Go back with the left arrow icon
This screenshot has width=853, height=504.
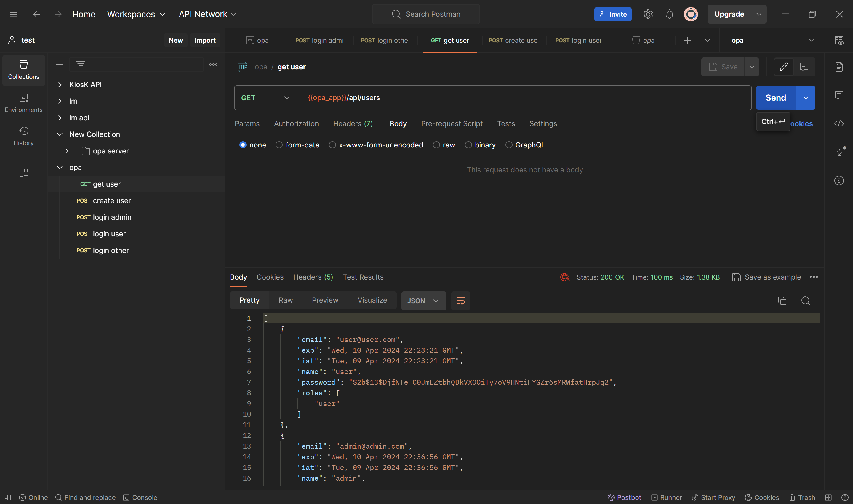click(x=37, y=14)
